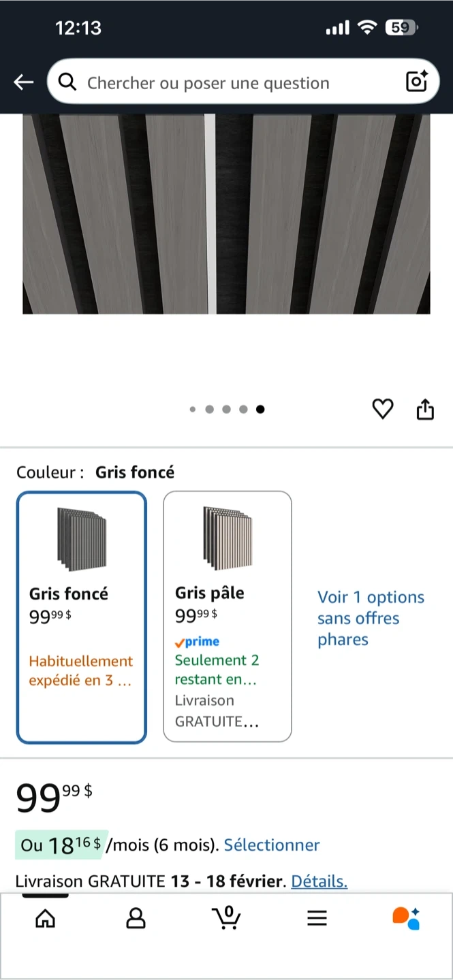Open the shopping cart
The width and height of the screenshot is (453, 980).
pos(227,918)
